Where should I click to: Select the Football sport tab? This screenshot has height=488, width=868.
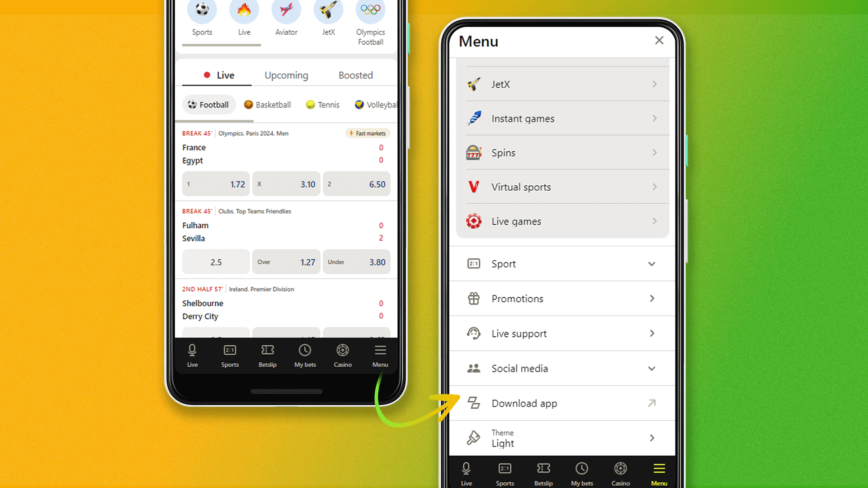(208, 105)
